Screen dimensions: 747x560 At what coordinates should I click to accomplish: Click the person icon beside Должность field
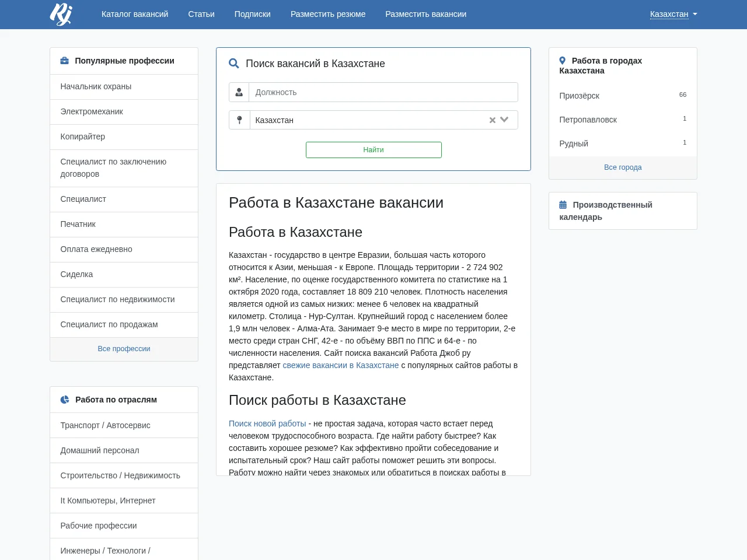pyautogui.click(x=239, y=92)
